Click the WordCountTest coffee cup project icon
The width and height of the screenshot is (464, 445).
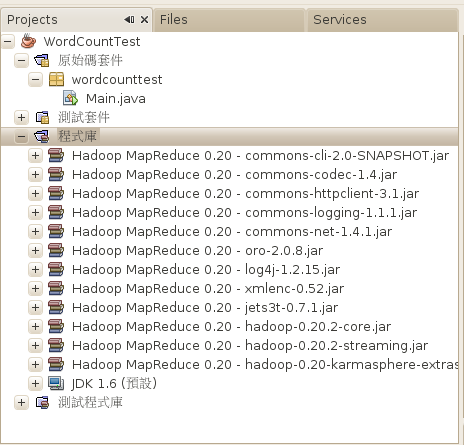click(28, 41)
